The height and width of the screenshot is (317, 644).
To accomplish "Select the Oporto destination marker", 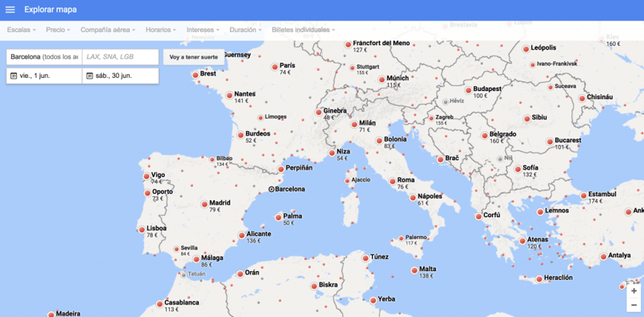I will point(147,193).
